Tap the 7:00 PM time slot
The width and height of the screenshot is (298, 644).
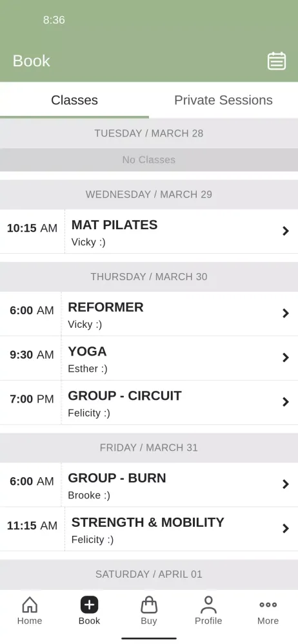tap(32, 399)
